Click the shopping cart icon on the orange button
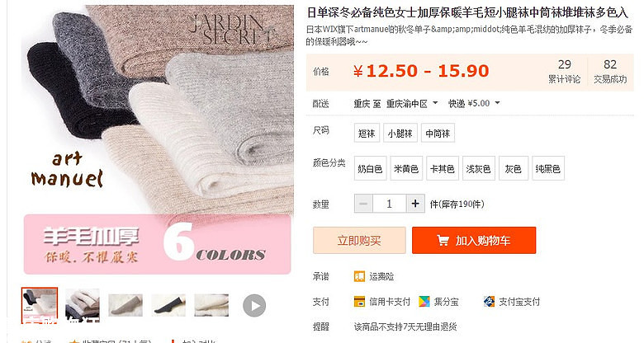 (443, 241)
